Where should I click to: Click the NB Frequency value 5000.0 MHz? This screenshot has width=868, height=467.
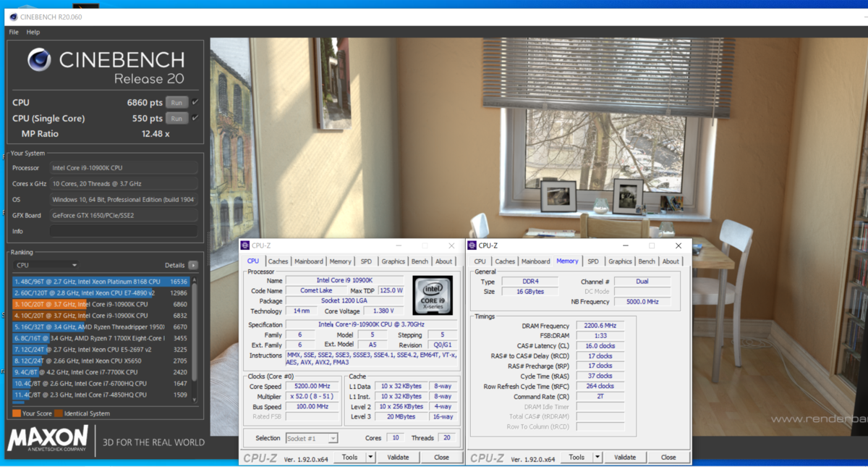642,301
